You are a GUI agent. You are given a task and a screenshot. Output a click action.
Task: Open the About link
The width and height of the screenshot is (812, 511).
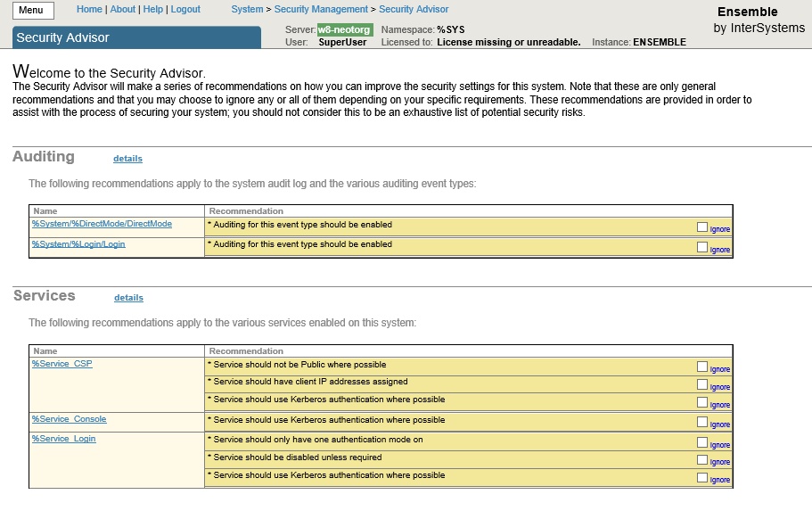click(123, 9)
